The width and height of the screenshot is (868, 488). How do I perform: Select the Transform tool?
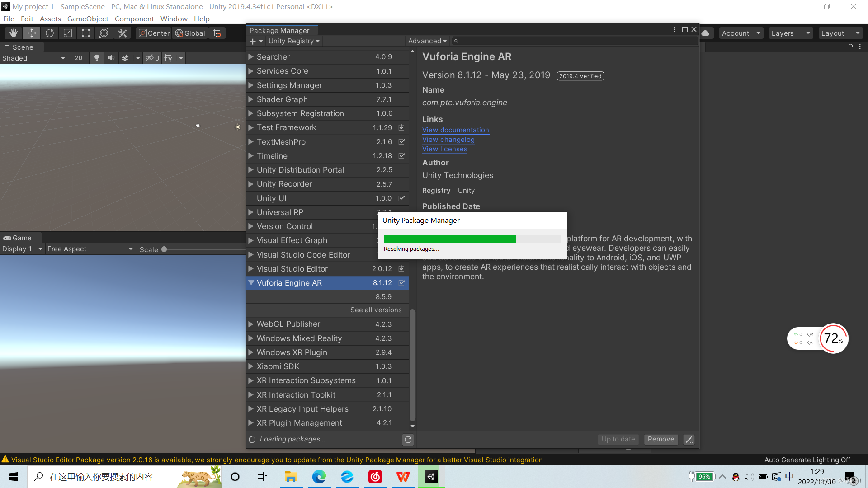[x=104, y=33]
